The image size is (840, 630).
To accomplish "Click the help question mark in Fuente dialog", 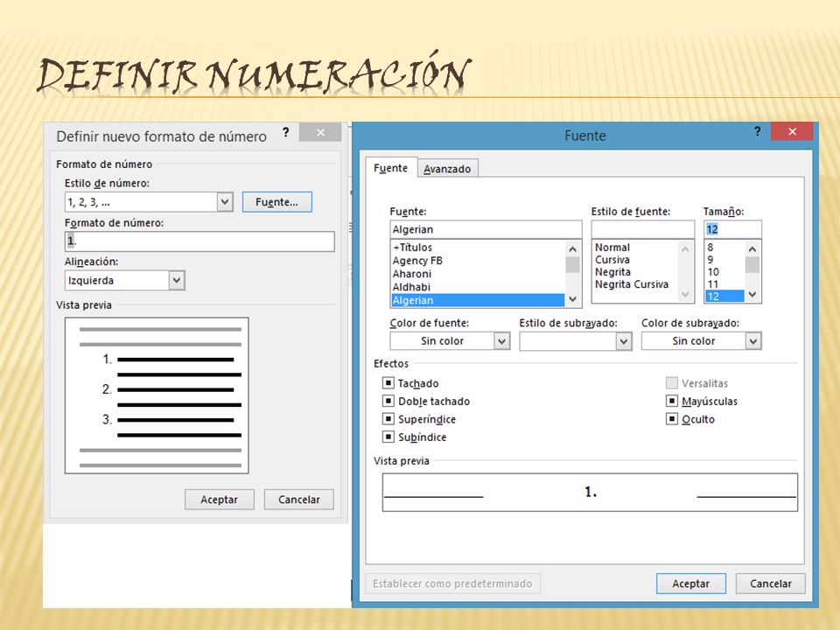I will pos(757,131).
